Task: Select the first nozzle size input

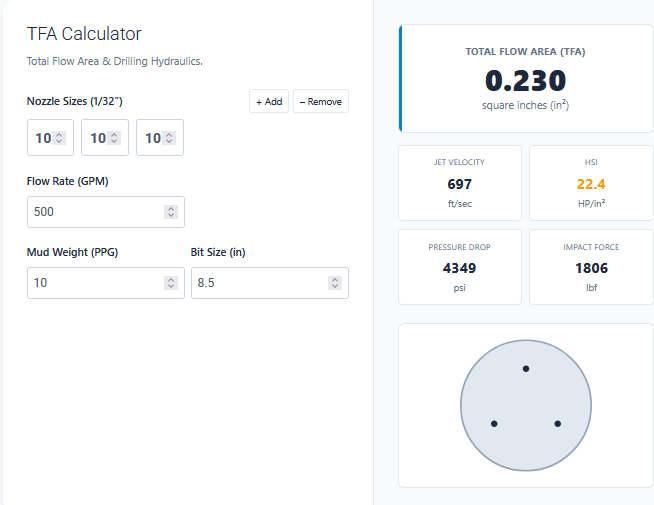Action: point(50,138)
